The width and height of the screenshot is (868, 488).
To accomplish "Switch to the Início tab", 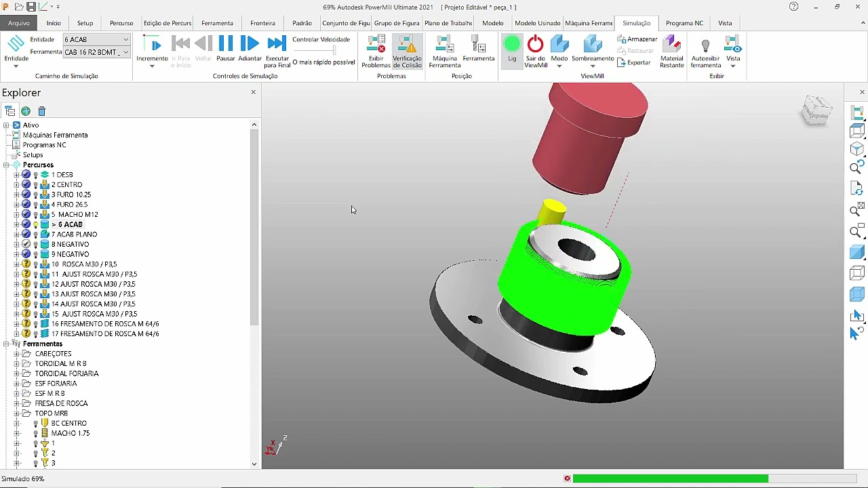I will click(54, 23).
